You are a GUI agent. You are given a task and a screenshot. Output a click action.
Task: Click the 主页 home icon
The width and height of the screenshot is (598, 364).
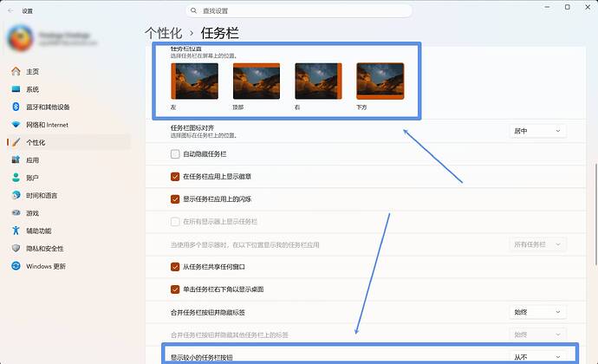[x=16, y=71]
